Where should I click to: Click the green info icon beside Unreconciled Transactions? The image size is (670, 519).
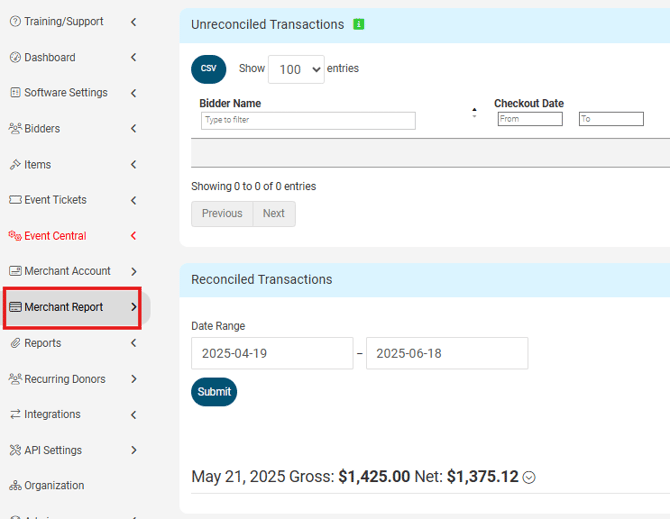359,24
